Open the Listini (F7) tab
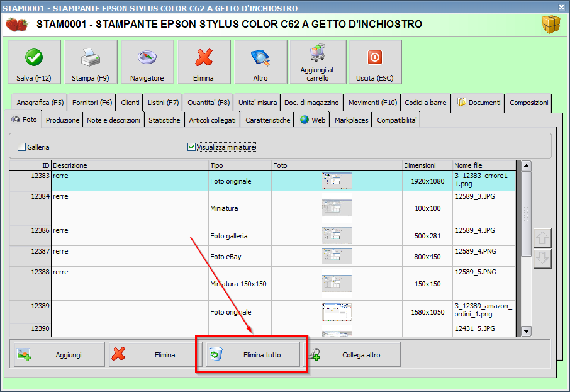570x392 pixels. 163,103
